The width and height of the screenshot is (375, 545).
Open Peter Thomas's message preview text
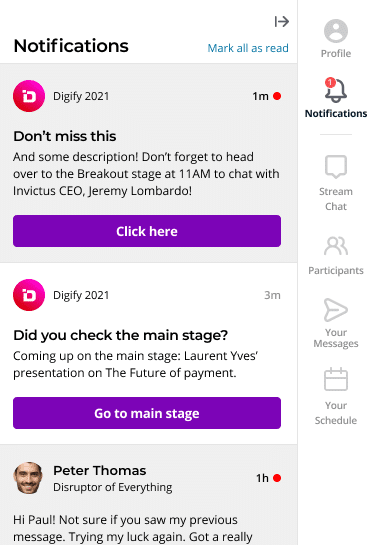(133, 528)
